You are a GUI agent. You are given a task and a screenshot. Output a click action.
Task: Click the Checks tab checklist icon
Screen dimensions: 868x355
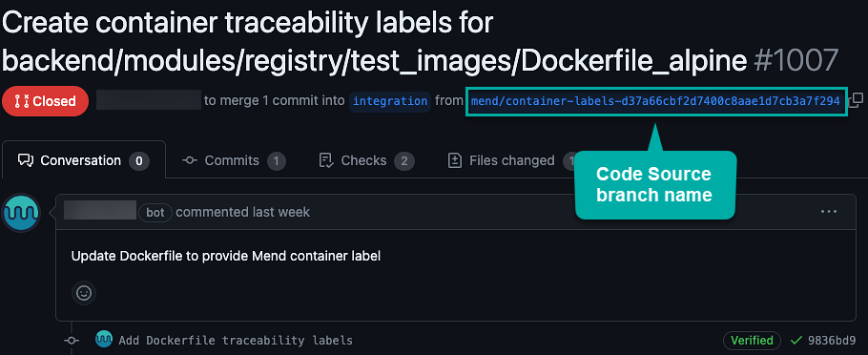(326, 161)
